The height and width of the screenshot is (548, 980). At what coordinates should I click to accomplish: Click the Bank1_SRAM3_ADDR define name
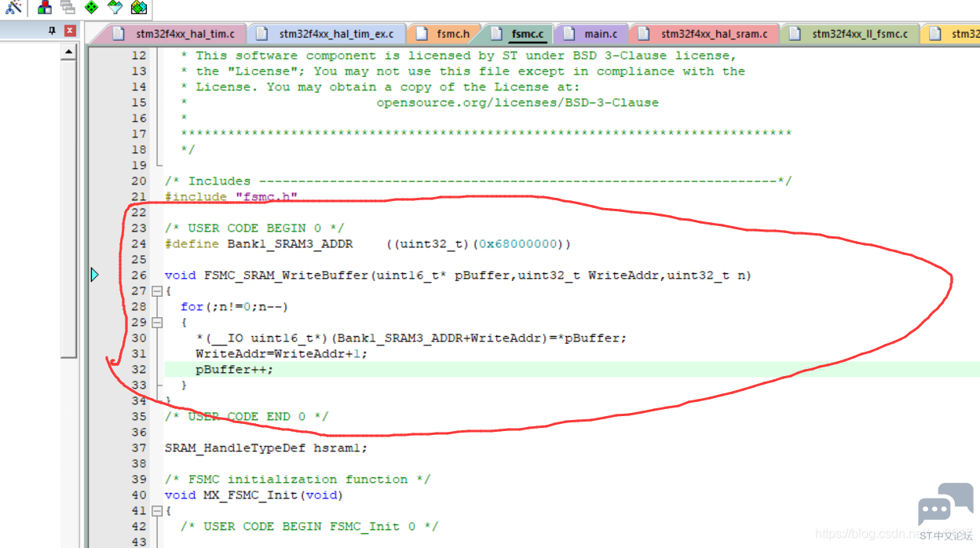[290, 243]
